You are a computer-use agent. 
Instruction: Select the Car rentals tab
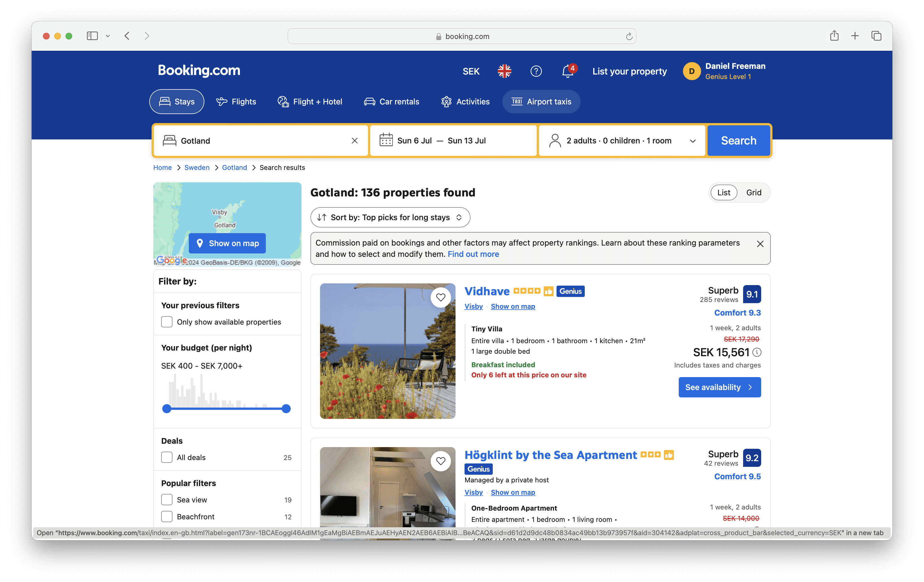(391, 101)
